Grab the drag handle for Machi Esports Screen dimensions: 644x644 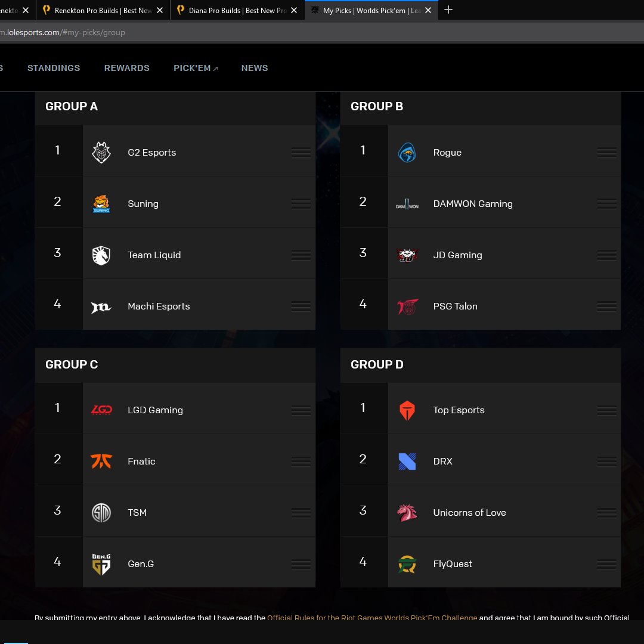(301, 306)
